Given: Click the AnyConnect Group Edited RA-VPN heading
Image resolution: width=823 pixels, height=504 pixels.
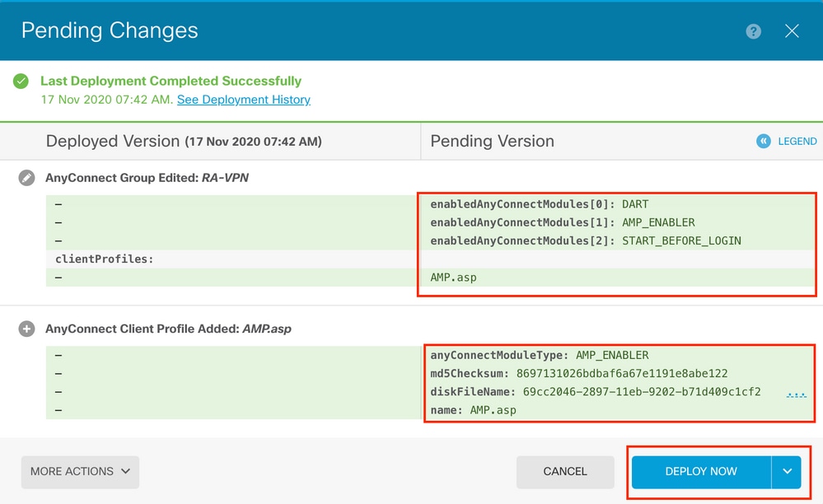Looking at the screenshot, I should coord(147,177).
